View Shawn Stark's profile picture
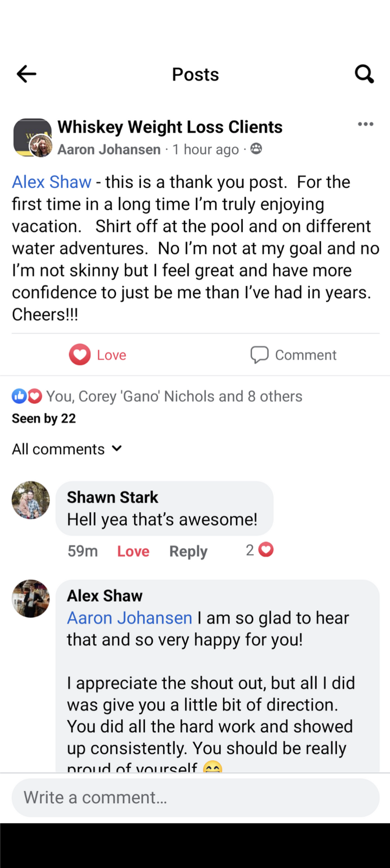Screen dimensions: 390x868 pos(31,500)
